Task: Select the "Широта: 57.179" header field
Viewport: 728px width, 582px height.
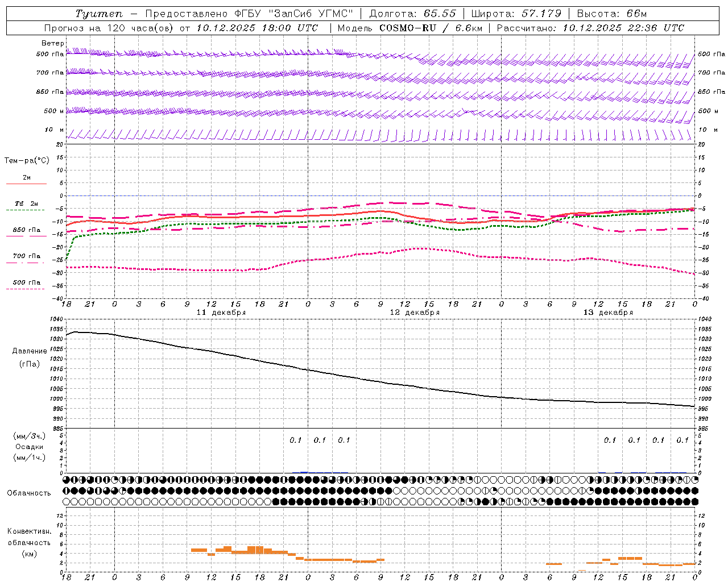Action: click(517, 14)
